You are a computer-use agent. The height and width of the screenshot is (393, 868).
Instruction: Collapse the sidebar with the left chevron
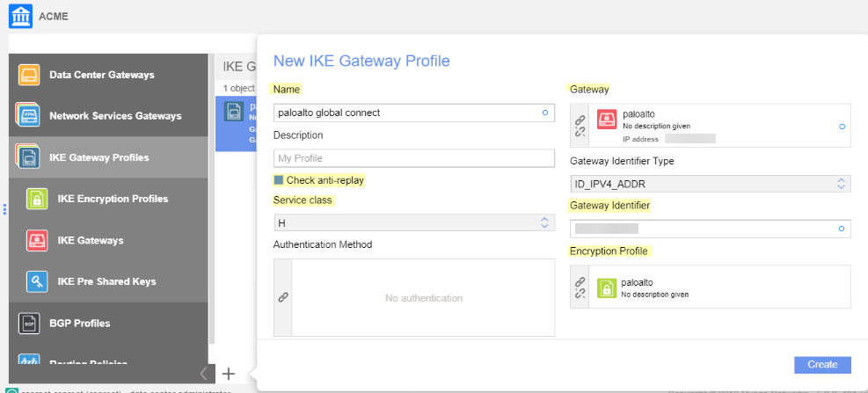203,374
